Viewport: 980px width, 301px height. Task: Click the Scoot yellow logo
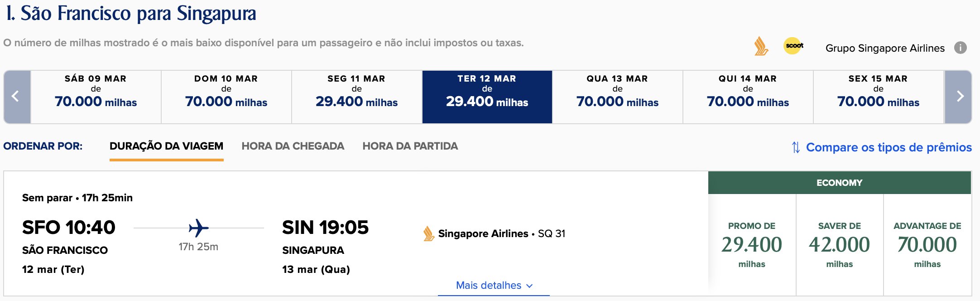click(x=793, y=46)
